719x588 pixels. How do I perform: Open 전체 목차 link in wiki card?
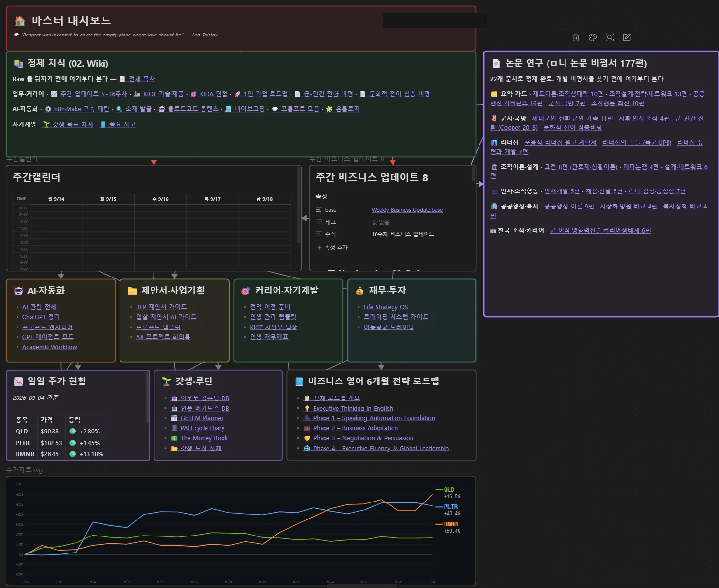pyautogui.click(x=142, y=79)
